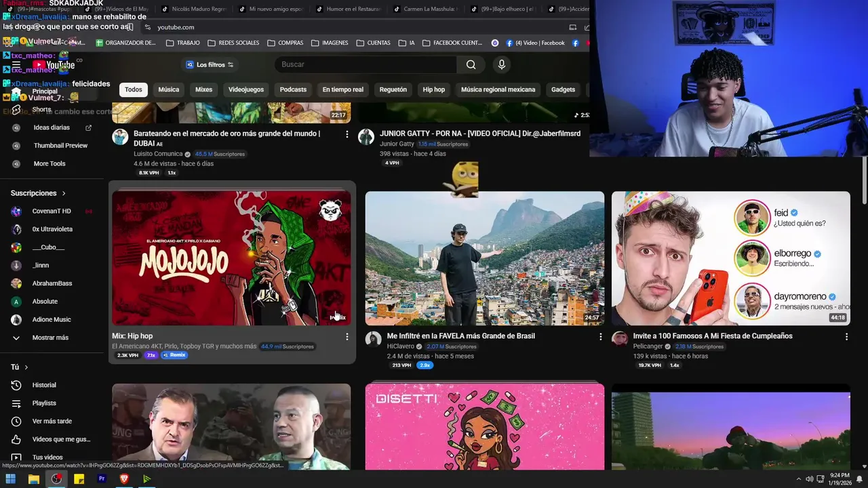The width and height of the screenshot is (868, 488).
Task: Open options for Barateando en el mercado video
Action: (347, 134)
